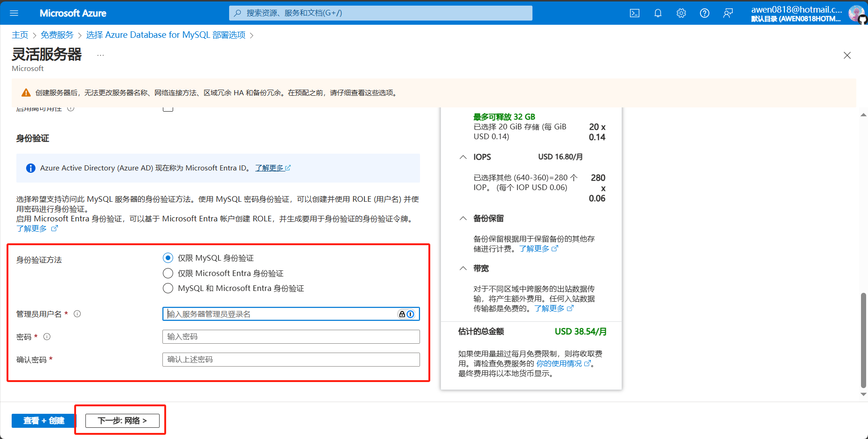Open portal settings gear
This screenshot has width=868, height=439.
(x=681, y=13)
